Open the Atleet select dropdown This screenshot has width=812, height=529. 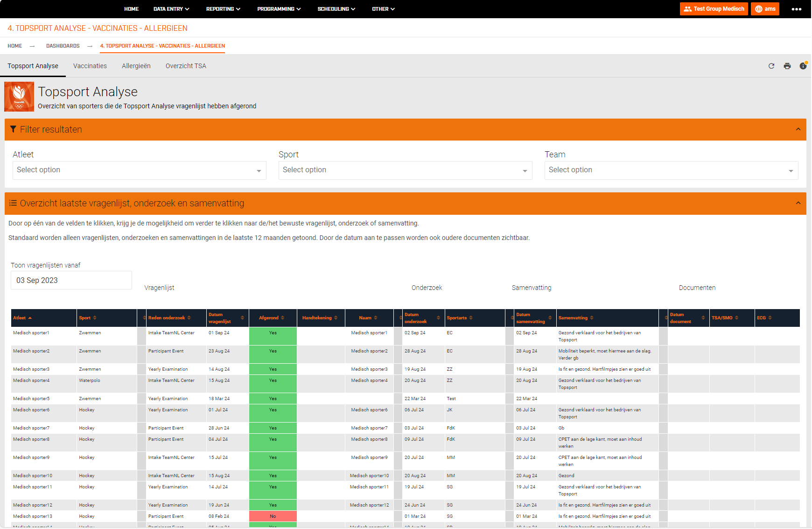[x=139, y=170]
